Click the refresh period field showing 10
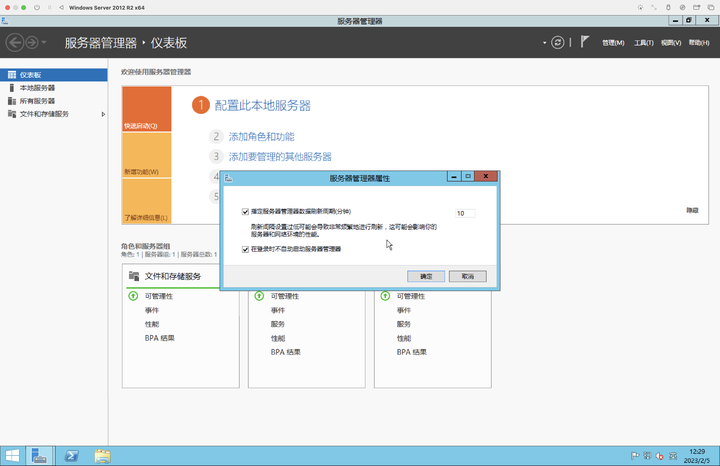 pos(465,213)
